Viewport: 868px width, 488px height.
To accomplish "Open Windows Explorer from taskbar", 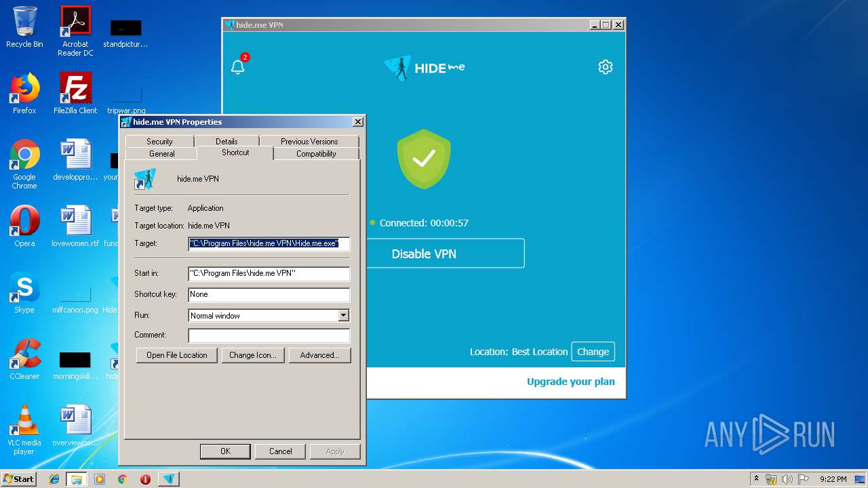I will pyautogui.click(x=76, y=479).
